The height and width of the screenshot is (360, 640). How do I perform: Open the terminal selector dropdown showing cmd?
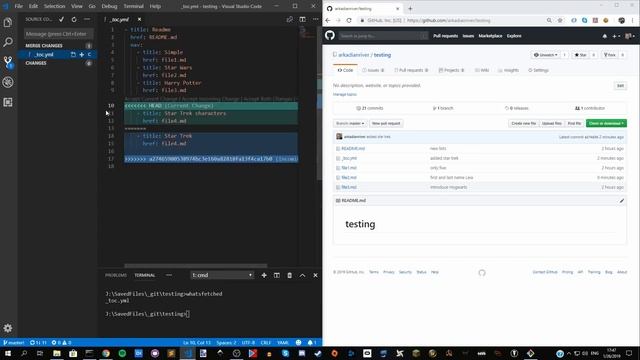(222, 275)
